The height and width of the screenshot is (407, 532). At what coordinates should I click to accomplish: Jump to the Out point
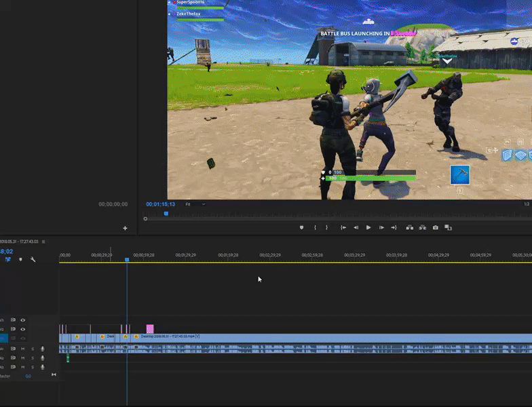click(394, 228)
